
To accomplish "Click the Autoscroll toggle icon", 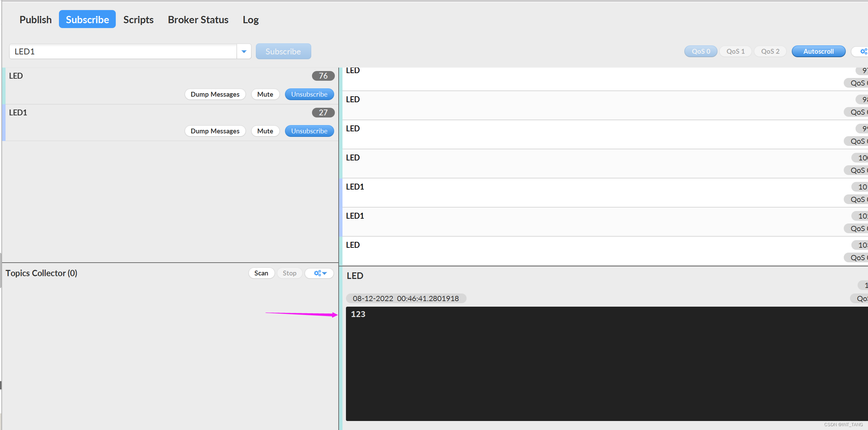I will (x=819, y=52).
